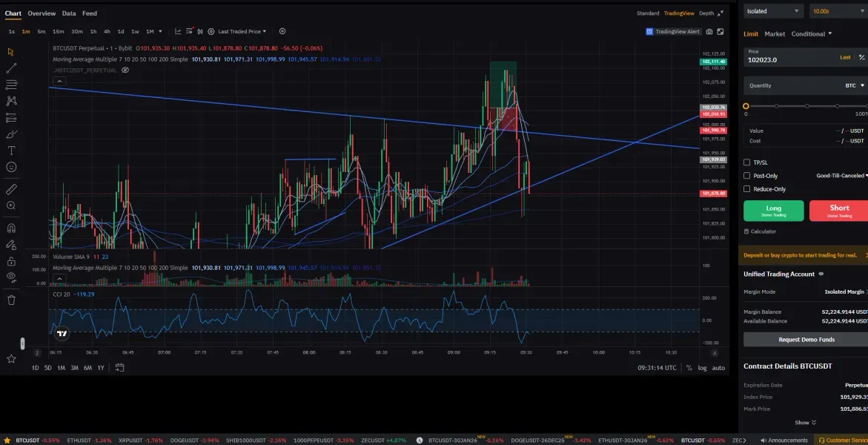Click the price plus-minus adjust icon

coord(861,57)
